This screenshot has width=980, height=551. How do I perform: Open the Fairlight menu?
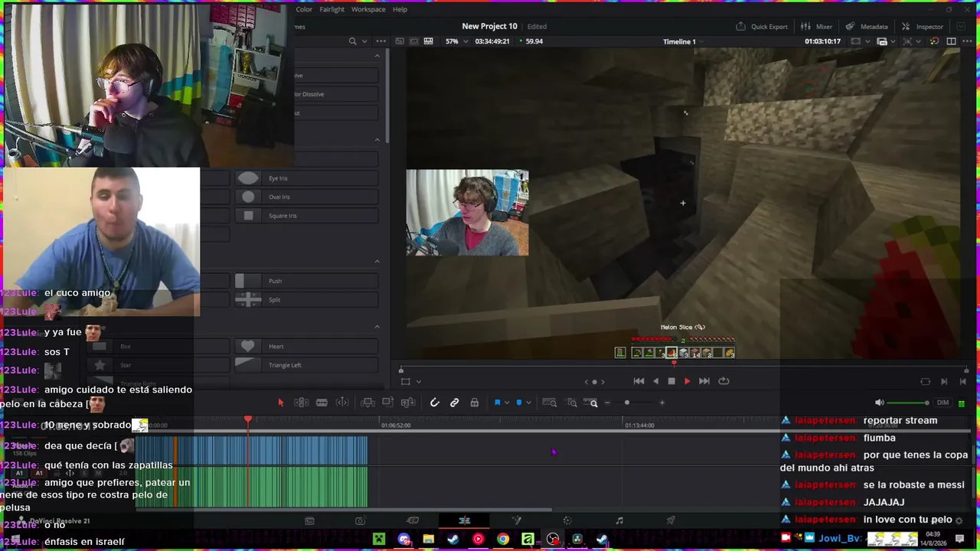[x=332, y=9]
